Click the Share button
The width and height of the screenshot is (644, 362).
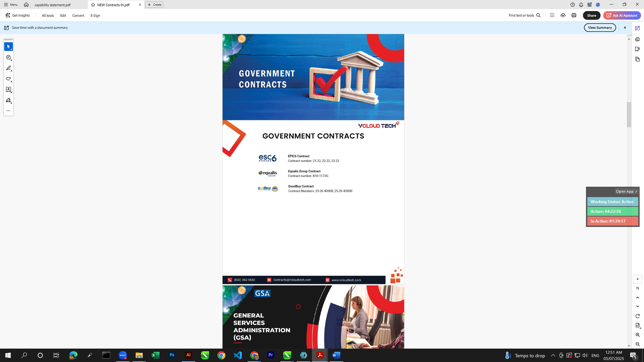click(592, 15)
